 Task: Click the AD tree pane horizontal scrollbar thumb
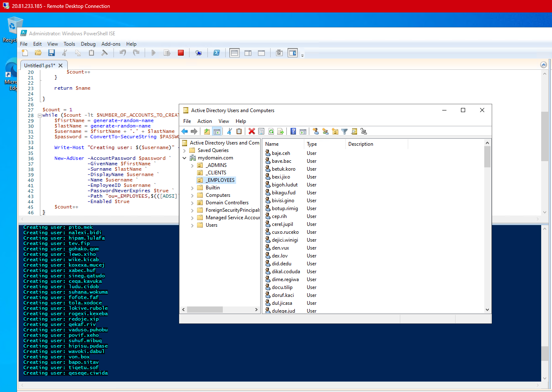pyautogui.click(x=205, y=310)
